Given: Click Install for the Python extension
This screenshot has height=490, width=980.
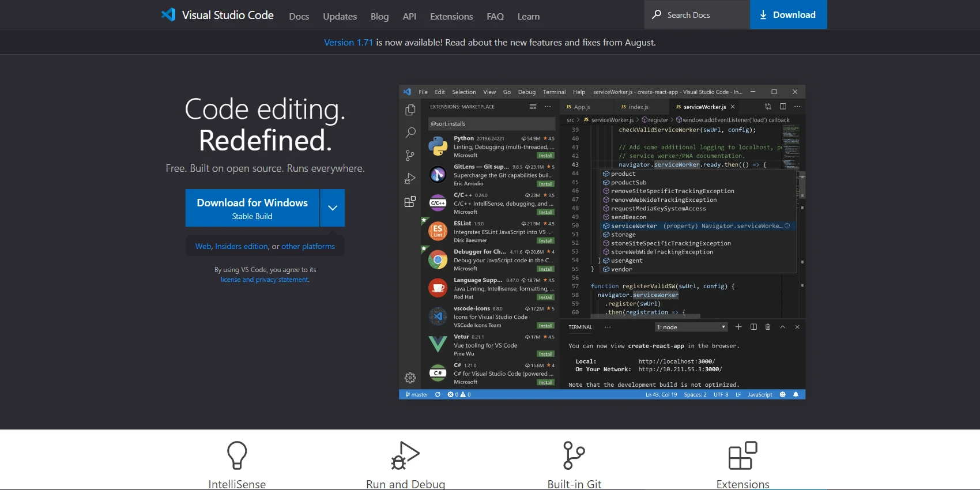Looking at the screenshot, I should tap(545, 156).
